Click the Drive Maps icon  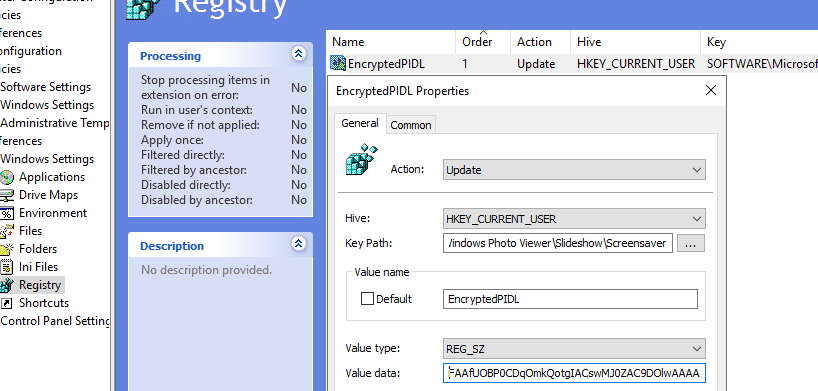click(7, 195)
